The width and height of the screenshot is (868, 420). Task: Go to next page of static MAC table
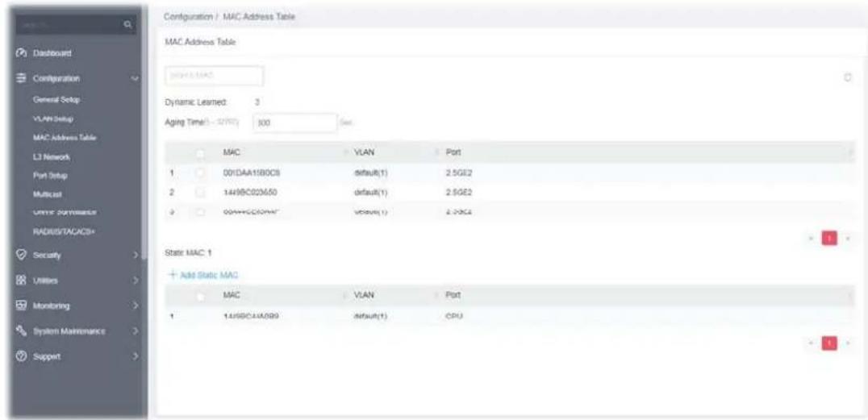point(848,344)
